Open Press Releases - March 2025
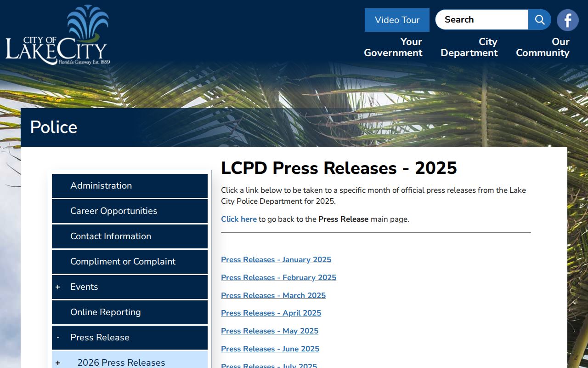The width and height of the screenshot is (588, 368). point(273,296)
